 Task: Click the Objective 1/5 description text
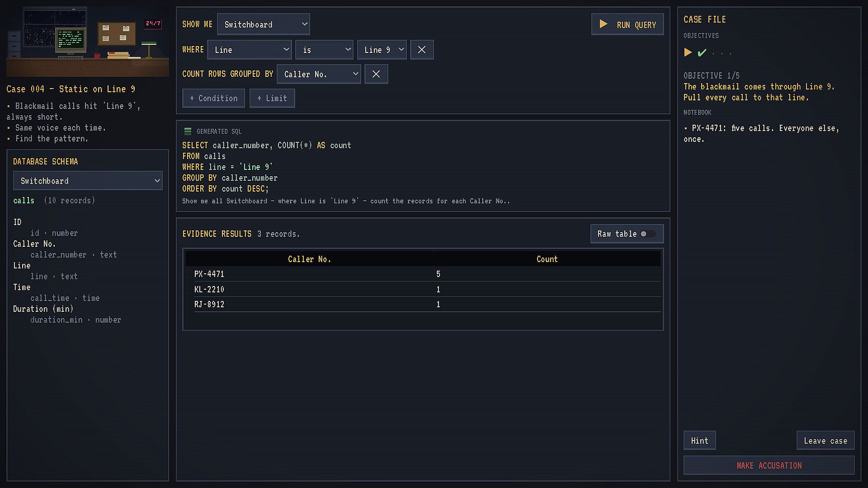(759, 92)
